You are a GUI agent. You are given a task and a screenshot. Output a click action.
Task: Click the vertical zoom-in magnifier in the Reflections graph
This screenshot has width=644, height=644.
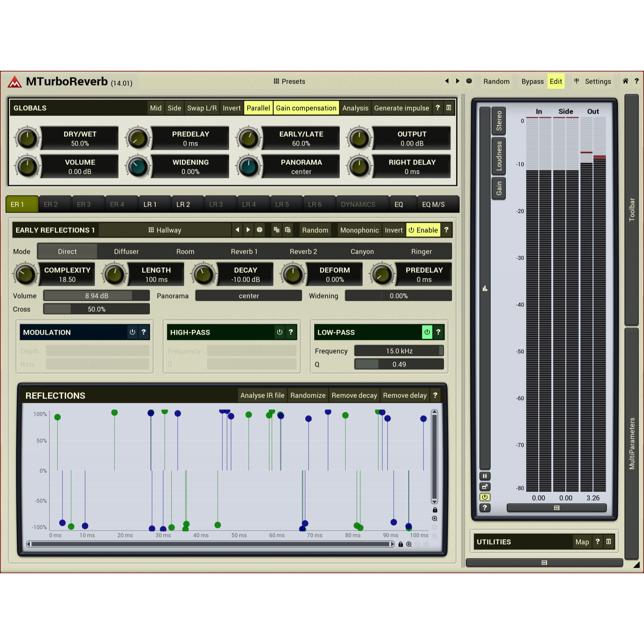pos(435,518)
